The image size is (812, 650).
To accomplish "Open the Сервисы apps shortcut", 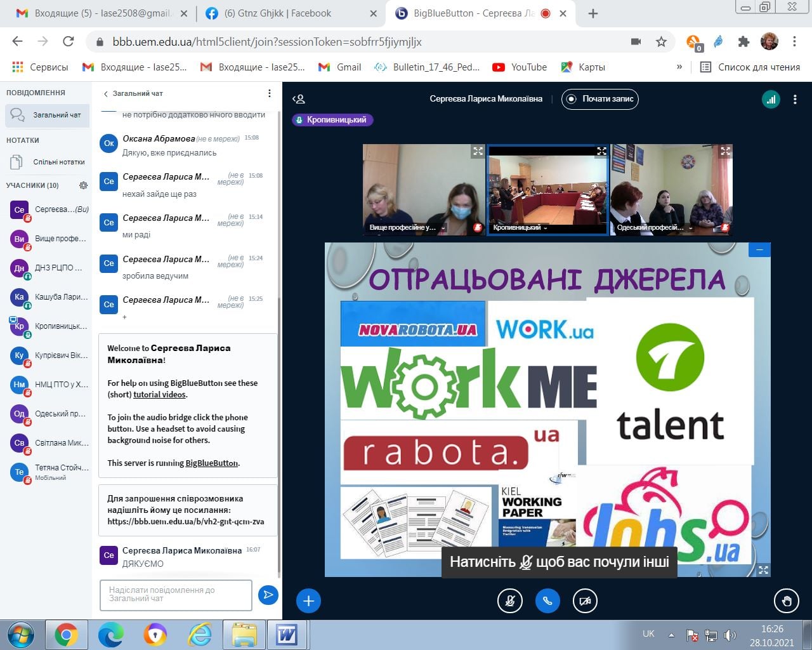I will (40, 67).
